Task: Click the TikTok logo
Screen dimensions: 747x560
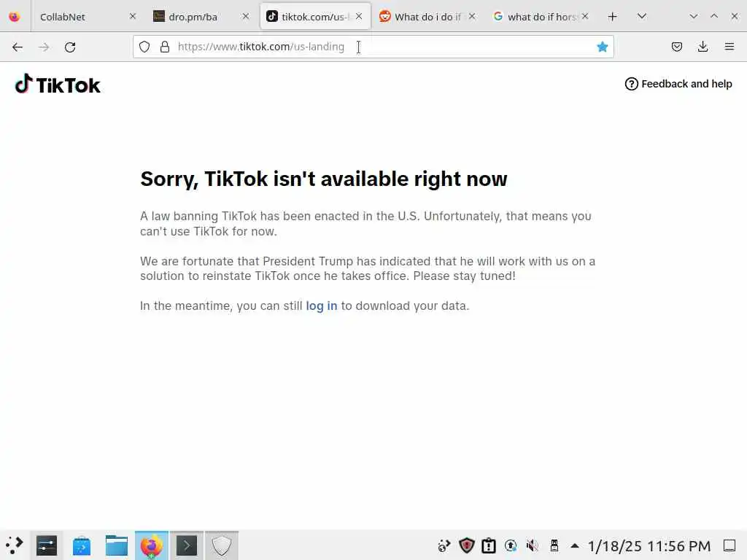Action: 58,85
